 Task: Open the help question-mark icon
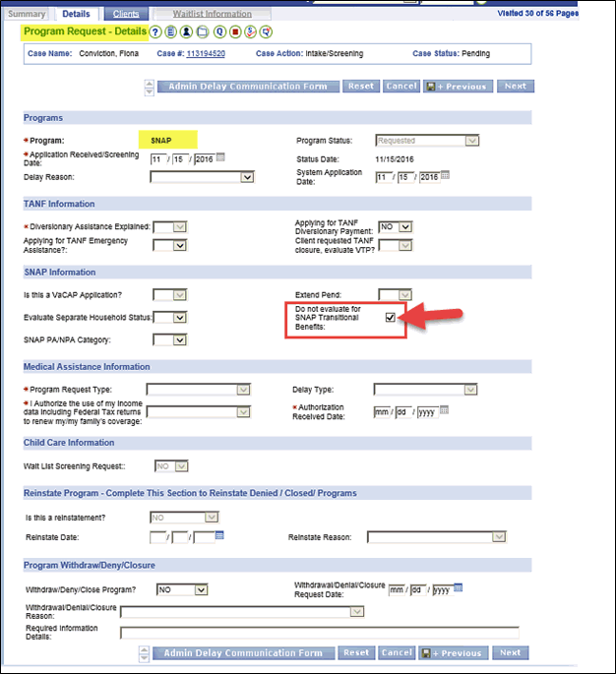(155, 31)
